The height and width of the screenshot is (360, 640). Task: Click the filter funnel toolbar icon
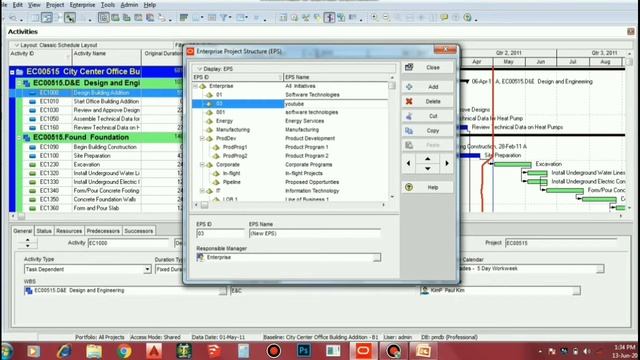[x=224, y=18]
